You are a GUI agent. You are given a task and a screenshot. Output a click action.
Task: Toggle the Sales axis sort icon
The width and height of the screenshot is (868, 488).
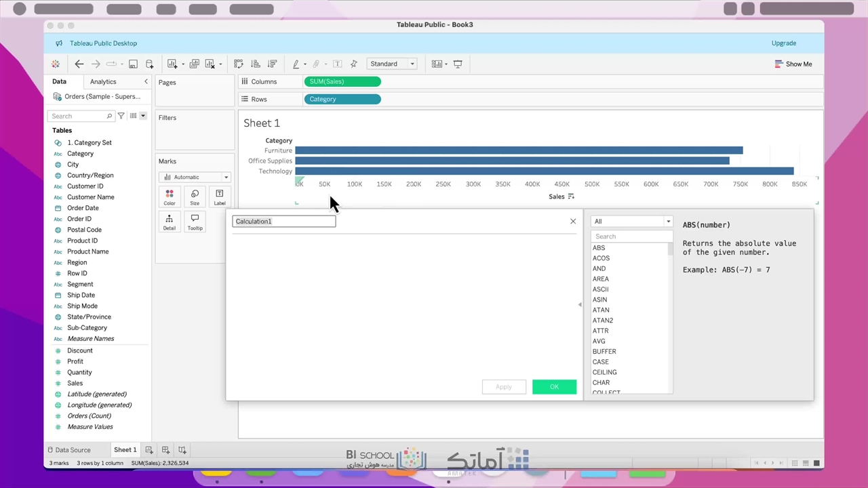tap(571, 197)
